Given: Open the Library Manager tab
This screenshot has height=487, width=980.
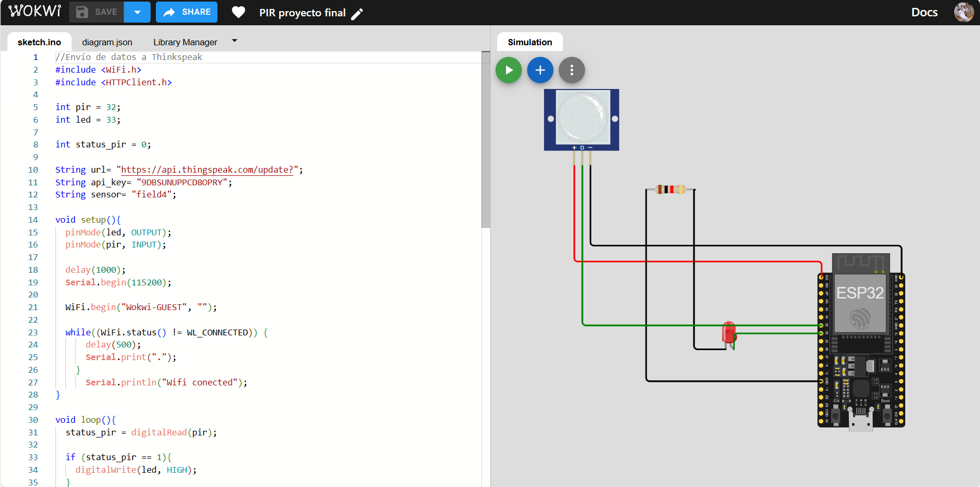Looking at the screenshot, I should coord(185,42).
